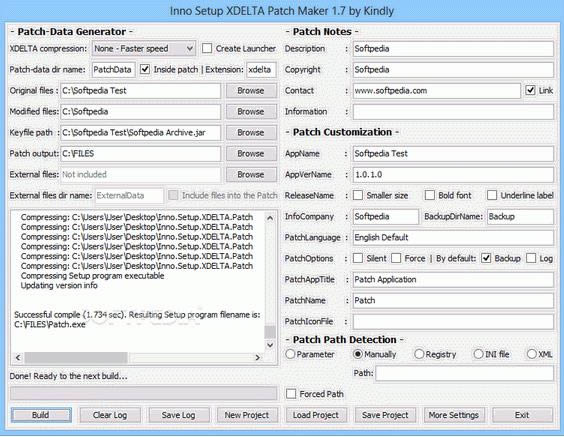Click the Exit button
The image size is (564, 437).
(x=522, y=415)
